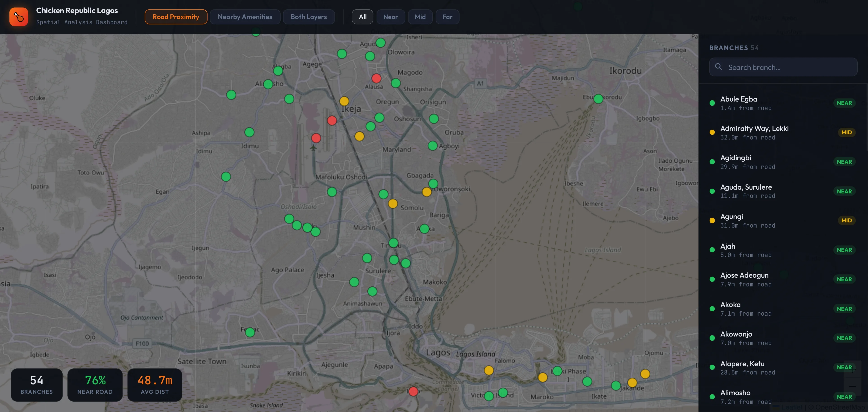Image resolution: width=868 pixels, height=412 pixels.
Task: Select the green marker on Festac
Action: click(x=250, y=332)
